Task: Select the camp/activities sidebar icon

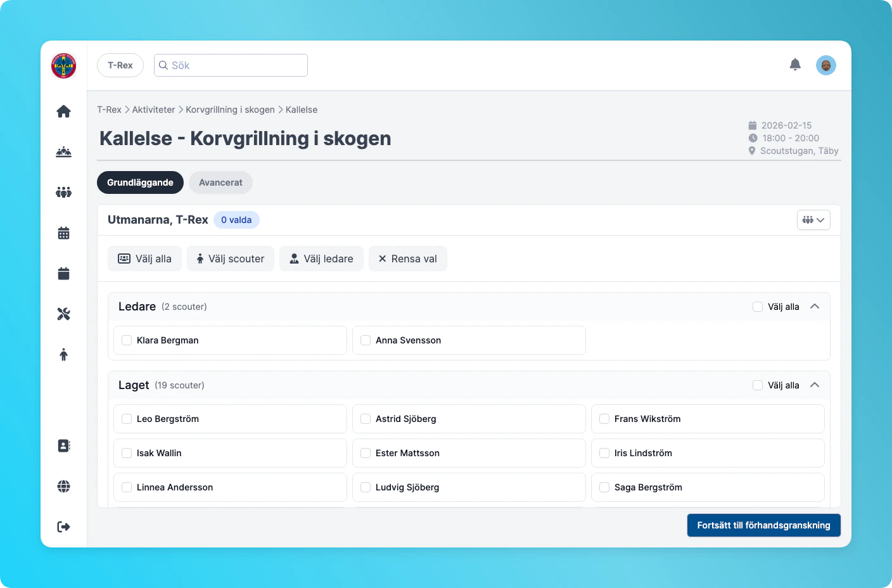Action: [x=63, y=151]
